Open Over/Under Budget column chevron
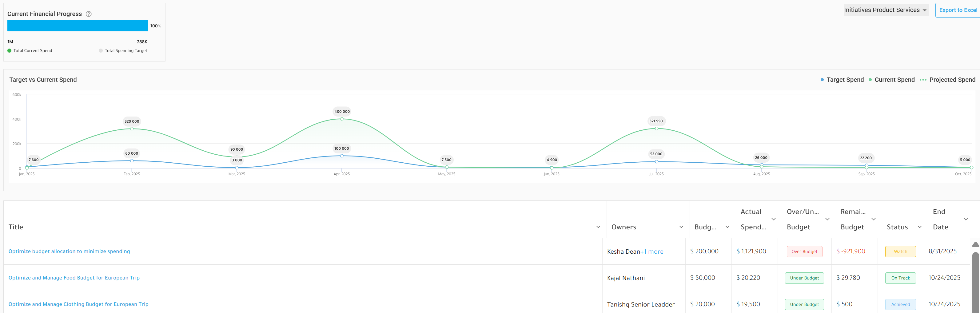 [827, 220]
